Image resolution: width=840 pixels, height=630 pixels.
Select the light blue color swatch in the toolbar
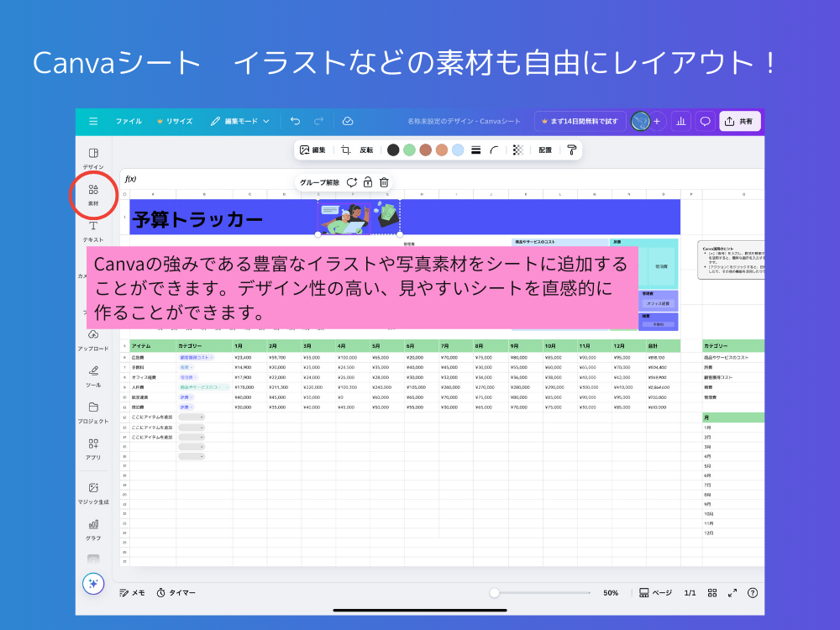click(455, 150)
